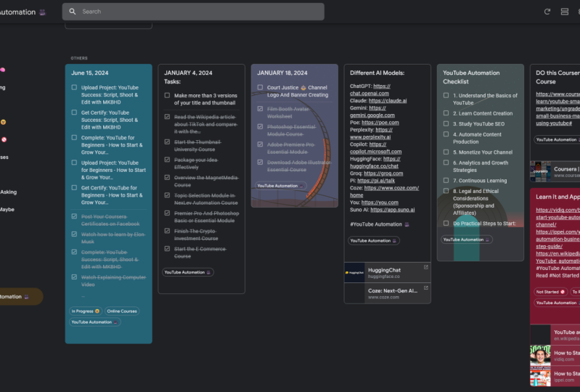The width and height of the screenshot is (580, 392).
Task: Open 'YouTube Automation Checklist' note title
Action: click(471, 77)
